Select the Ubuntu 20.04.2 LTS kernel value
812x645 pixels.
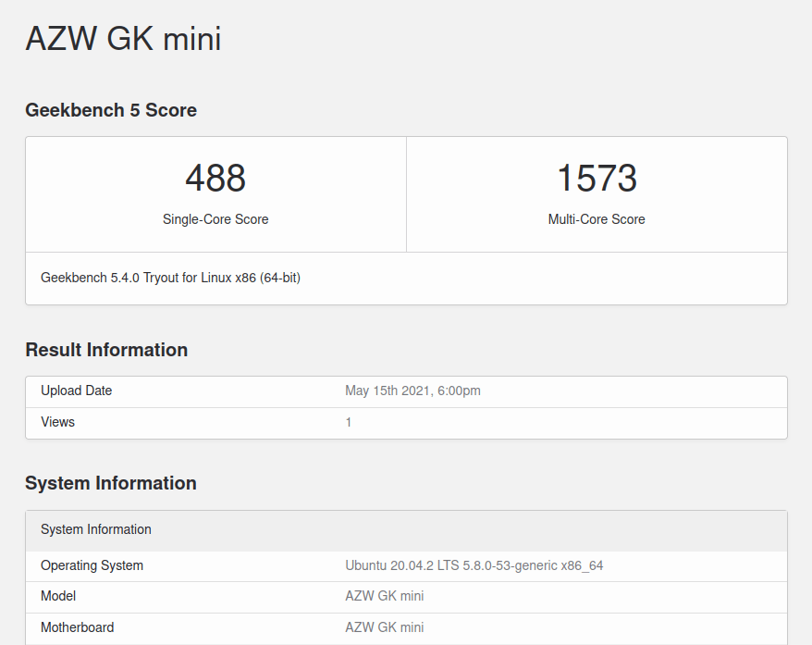click(474, 565)
